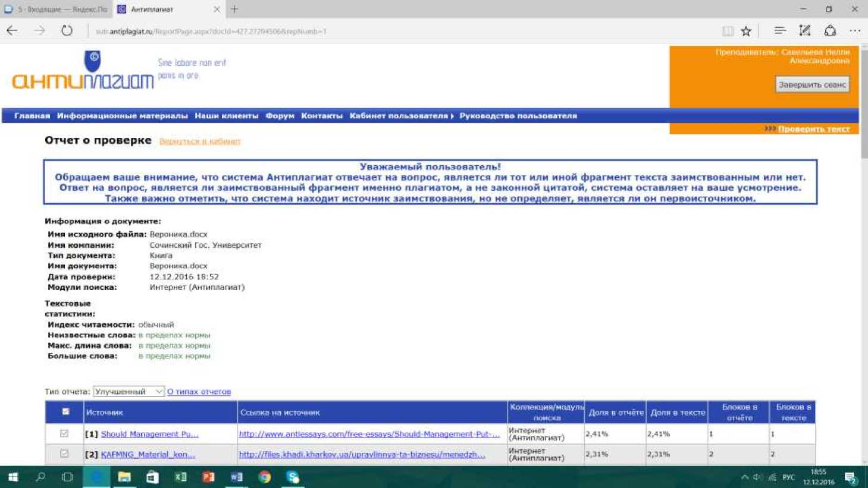Open File Explorer from the taskbar

click(124, 477)
